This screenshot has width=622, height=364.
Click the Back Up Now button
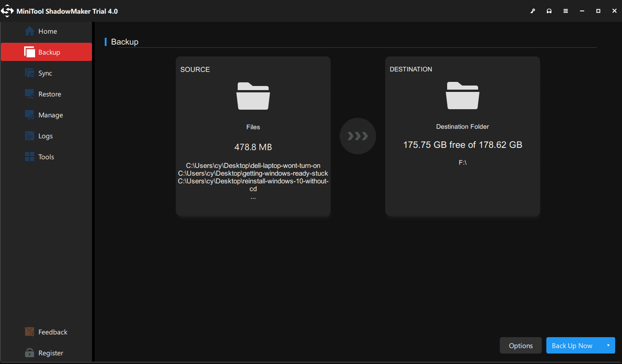(x=572, y=345)
